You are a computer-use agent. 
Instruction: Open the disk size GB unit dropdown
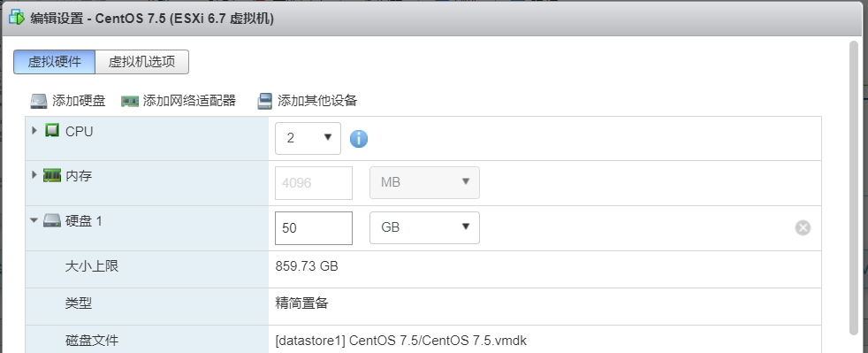pyautogui.click(x=424, y=227)
